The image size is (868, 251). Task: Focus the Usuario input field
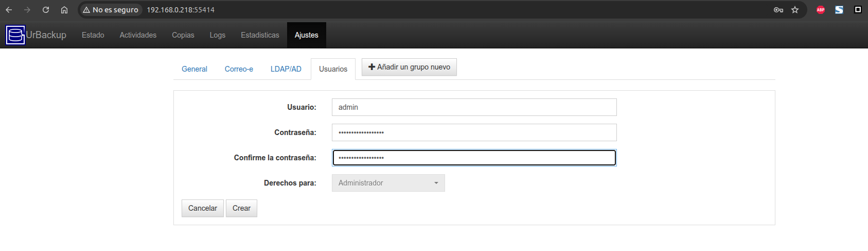pos(474,107)
